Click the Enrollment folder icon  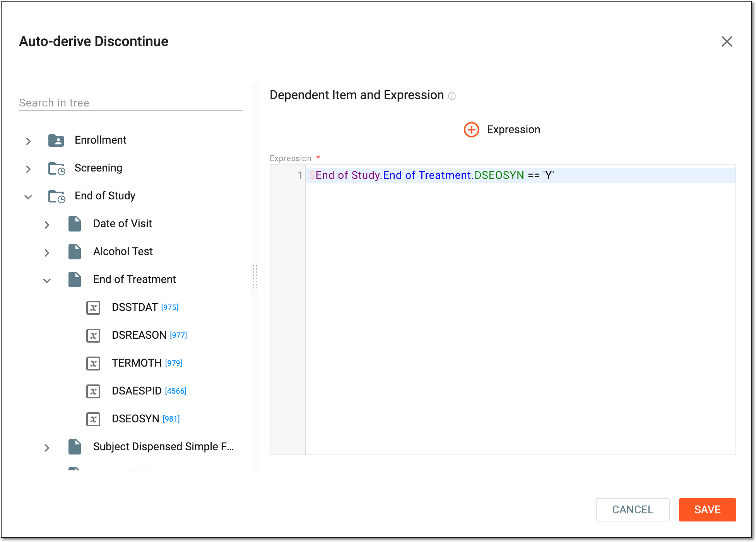tap(56, 140)
